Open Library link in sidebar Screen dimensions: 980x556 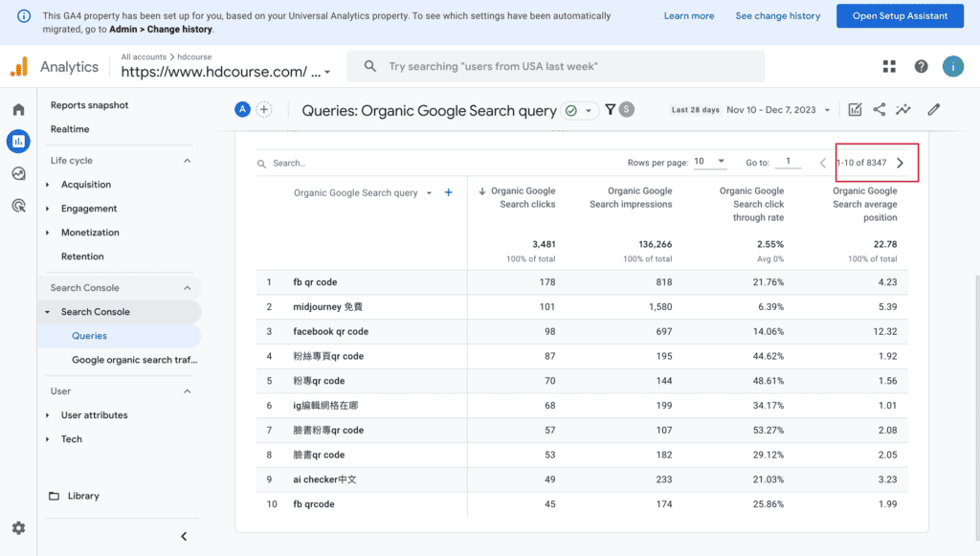83,496
